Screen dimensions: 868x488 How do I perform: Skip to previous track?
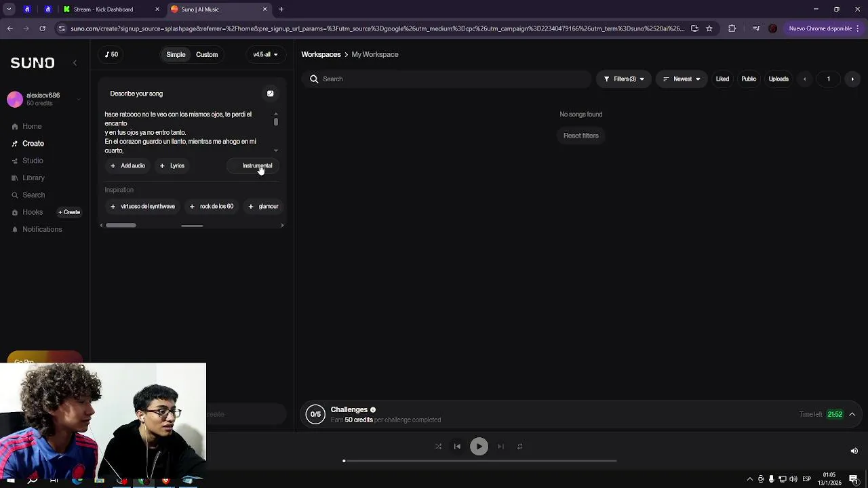(457, 447)
